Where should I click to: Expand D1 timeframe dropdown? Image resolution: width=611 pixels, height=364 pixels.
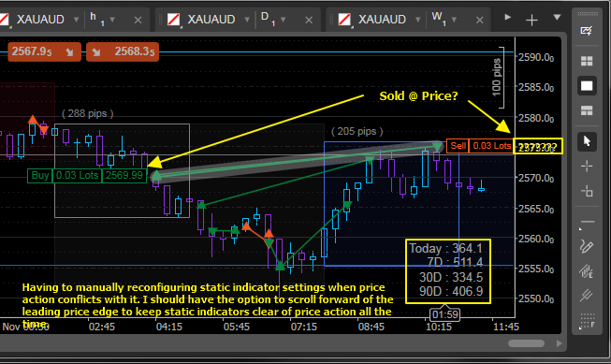pyautogui.click(x=284, y=19)
